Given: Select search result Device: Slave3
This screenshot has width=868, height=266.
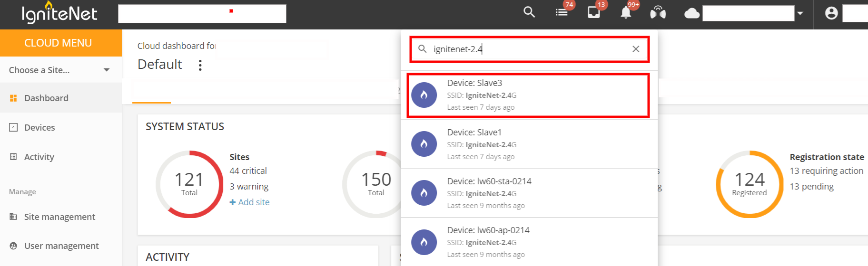Looking at the screenshot, I should click(x=529, y=95).
